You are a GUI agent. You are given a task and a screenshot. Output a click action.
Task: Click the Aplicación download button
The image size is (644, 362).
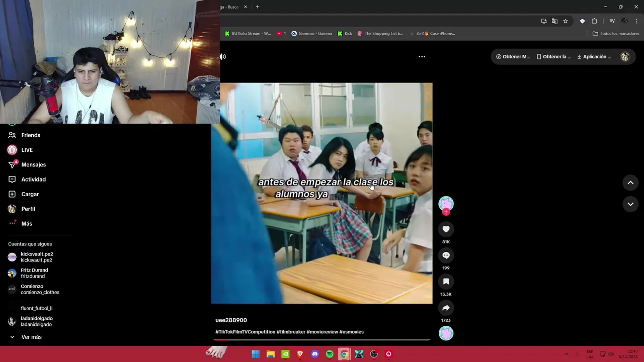click(594, 57)
